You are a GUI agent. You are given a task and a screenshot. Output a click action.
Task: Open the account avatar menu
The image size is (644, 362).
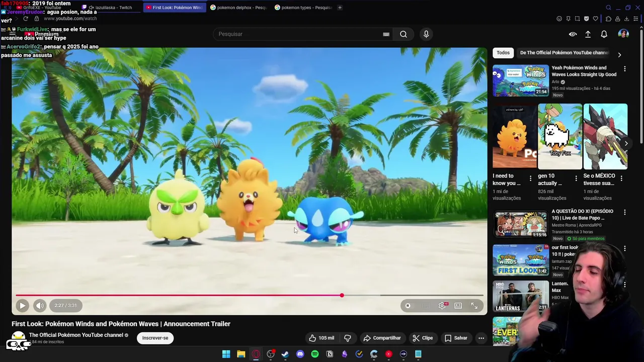point(623,34)
